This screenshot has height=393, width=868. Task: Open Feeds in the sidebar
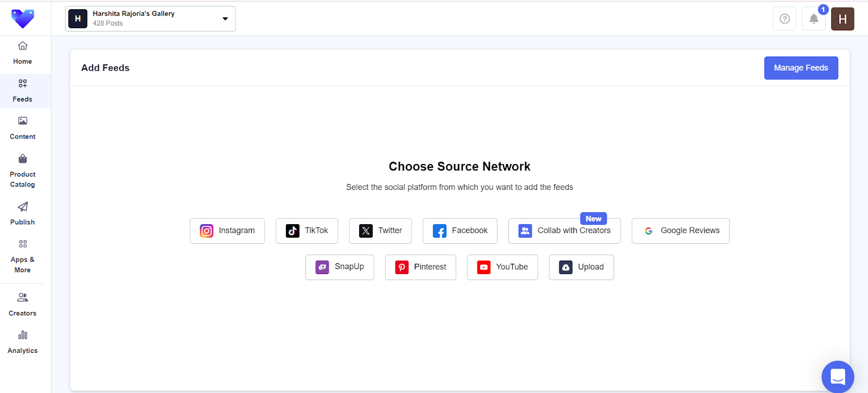click(23, 91)
